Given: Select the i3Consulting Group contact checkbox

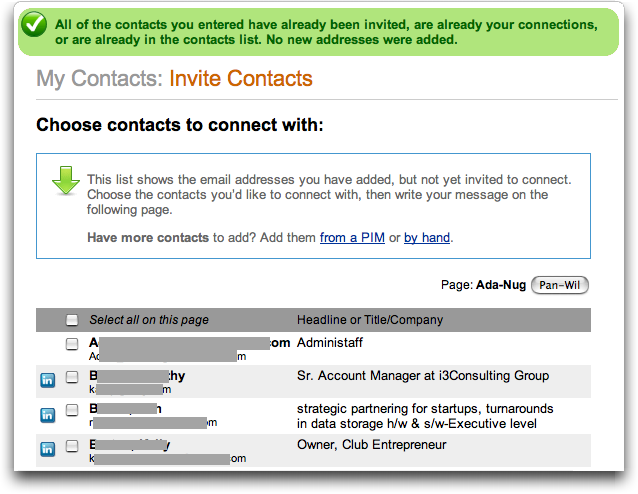Looking at the screenshot, I should 72,377.
